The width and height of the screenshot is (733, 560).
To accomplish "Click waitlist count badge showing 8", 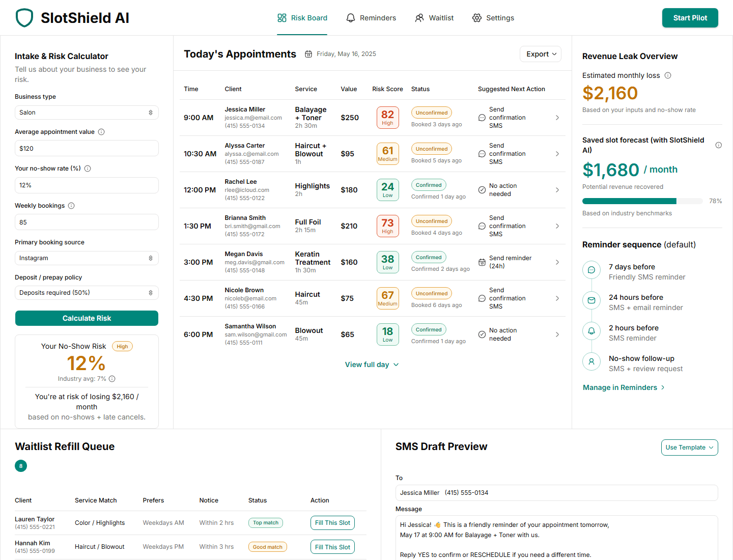I will pyautogui.click(x=21, y=466).
